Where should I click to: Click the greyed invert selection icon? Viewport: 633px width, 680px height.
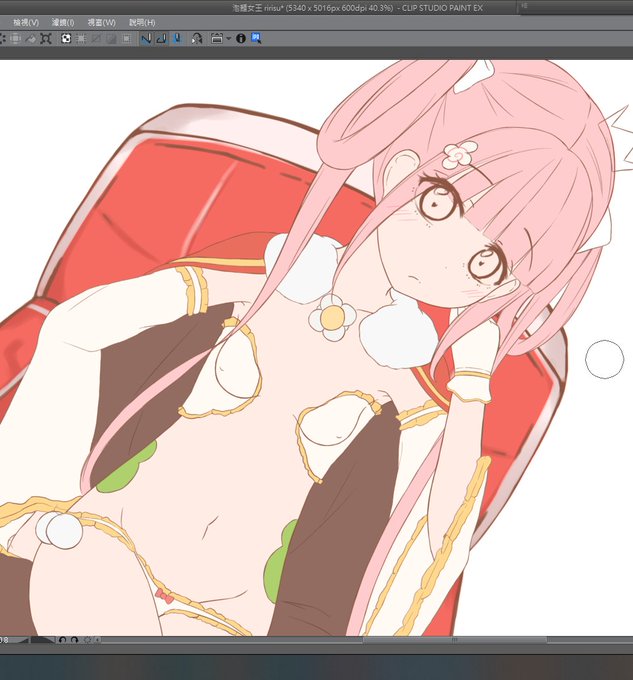pos(96,39)
